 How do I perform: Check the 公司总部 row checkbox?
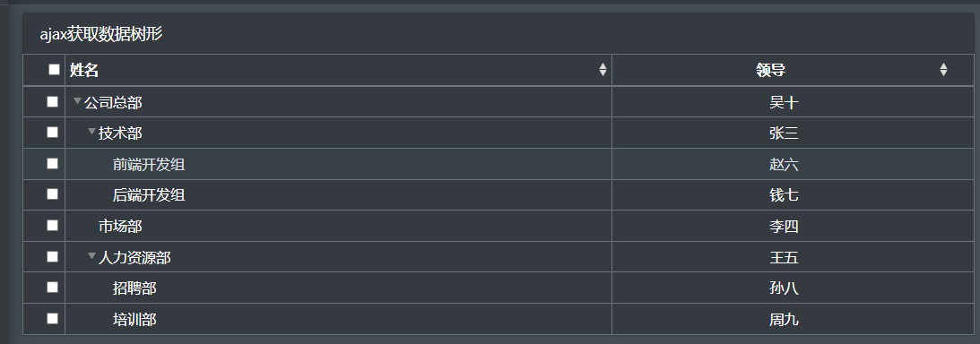pyautogui.click(x=53, y=102)
